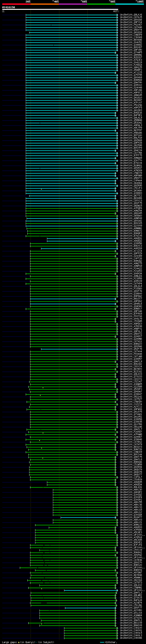Image resolution: width=146 pixels, height=644 pixels.
Task: Open the UniRef100_B7FMS9 hit
Action: (131, 314)
